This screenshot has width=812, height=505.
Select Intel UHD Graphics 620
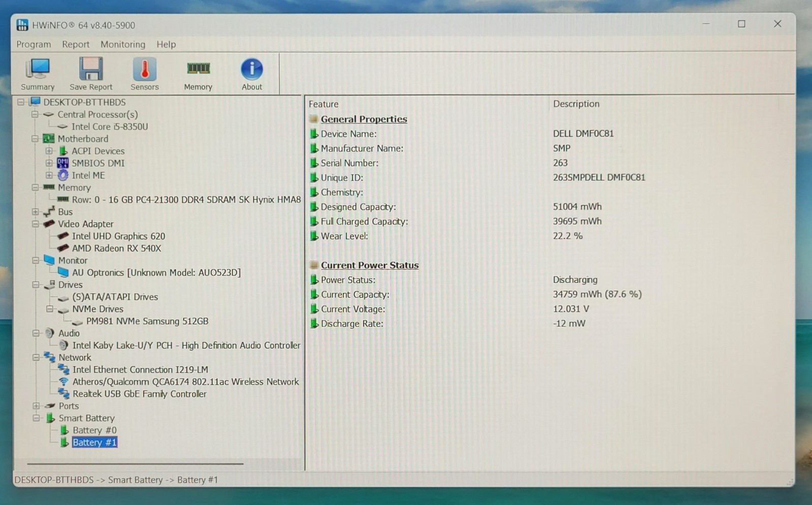tap(118, 236)
